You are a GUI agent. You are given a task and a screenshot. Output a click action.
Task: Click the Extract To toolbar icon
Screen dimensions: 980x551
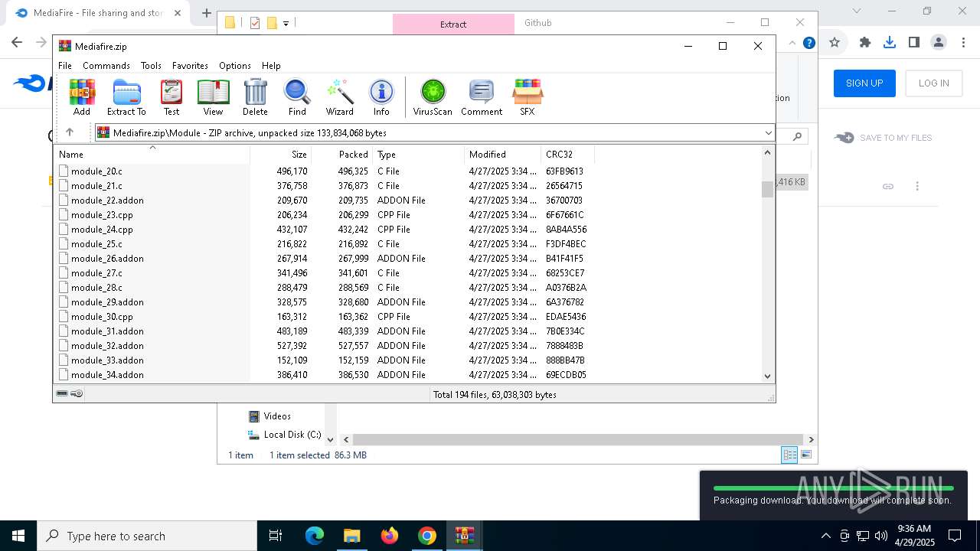pos(126,97)
